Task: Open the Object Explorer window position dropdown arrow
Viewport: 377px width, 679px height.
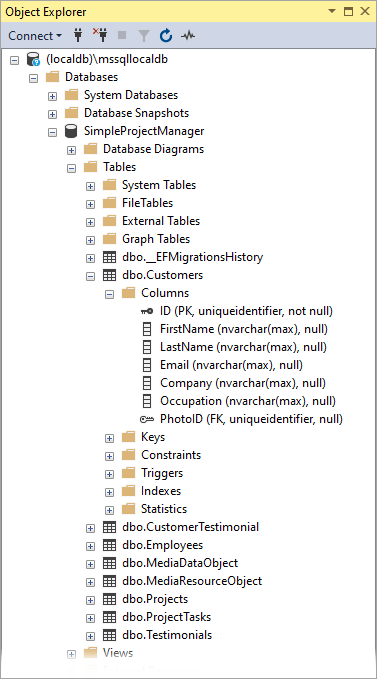Action: click(332, 12)
